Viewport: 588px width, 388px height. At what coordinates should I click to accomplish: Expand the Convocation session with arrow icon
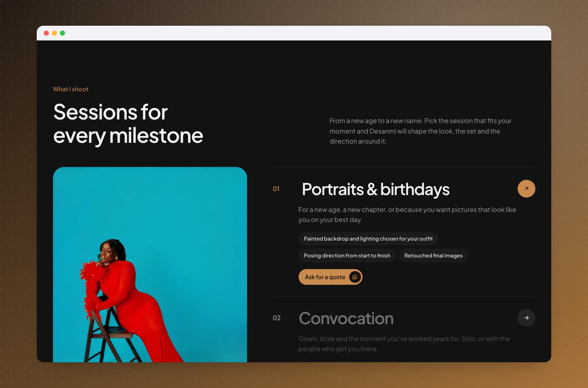[526, 318]
